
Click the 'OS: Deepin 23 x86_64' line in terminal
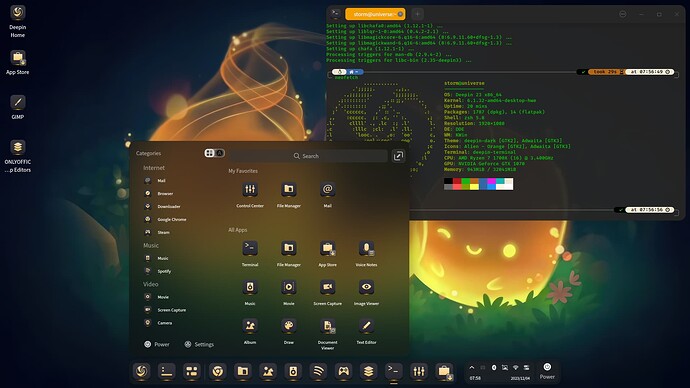[x=473, y=95]
